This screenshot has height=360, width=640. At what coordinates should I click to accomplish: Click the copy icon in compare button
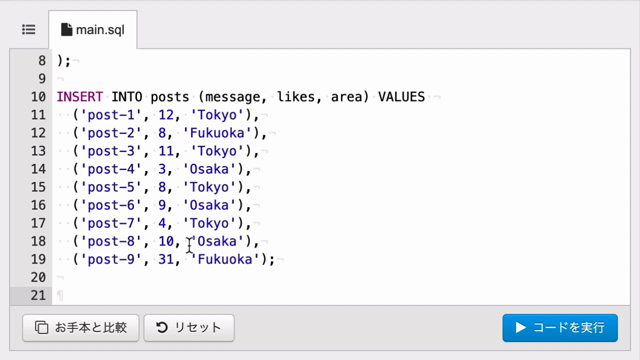pos(41,327)
